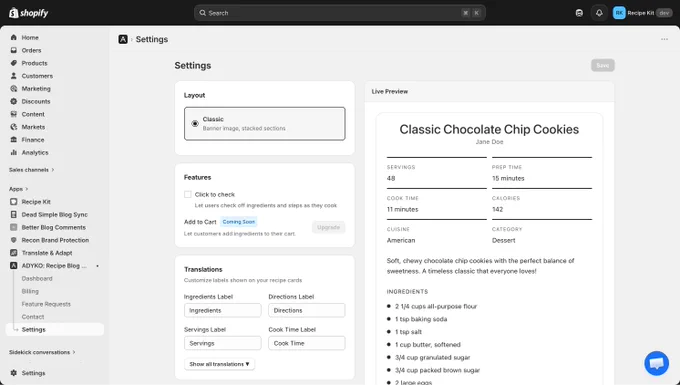Open the Dashboard submenu item
This screenshot has height=385, width=680.
[x=37, y=279]
